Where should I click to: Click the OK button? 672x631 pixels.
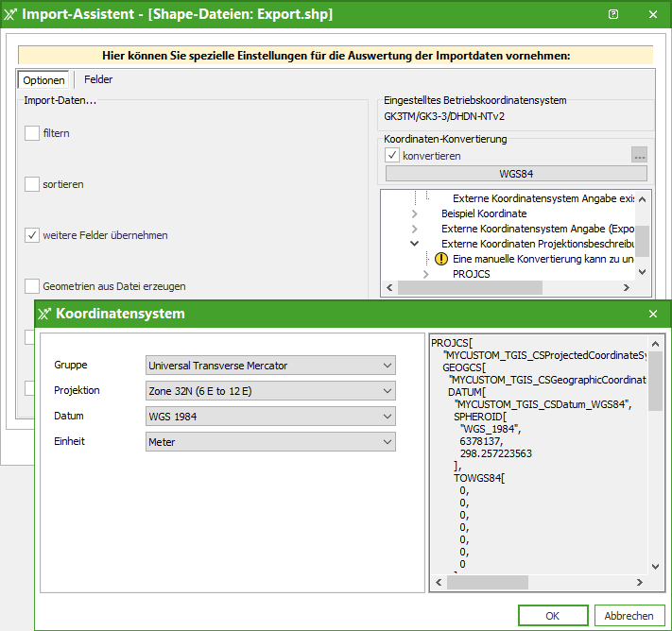pos(552,615)
